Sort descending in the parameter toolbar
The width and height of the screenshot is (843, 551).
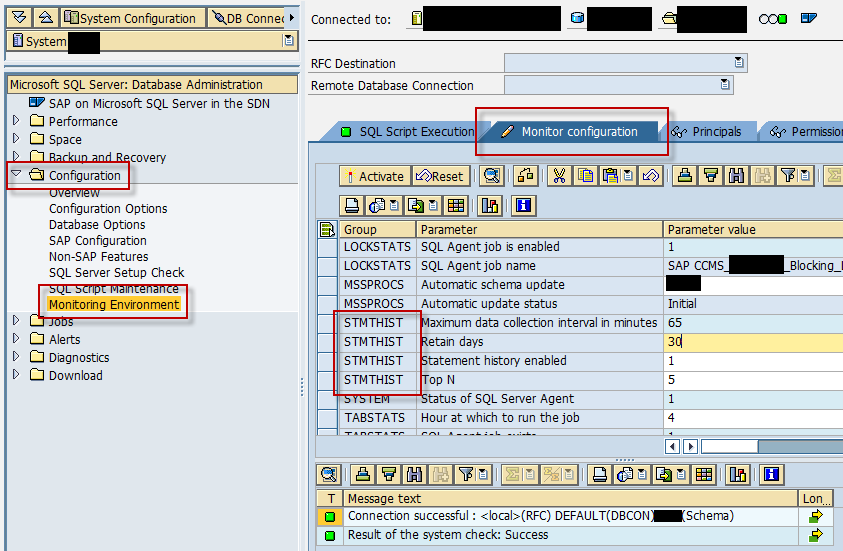[711, 176]
